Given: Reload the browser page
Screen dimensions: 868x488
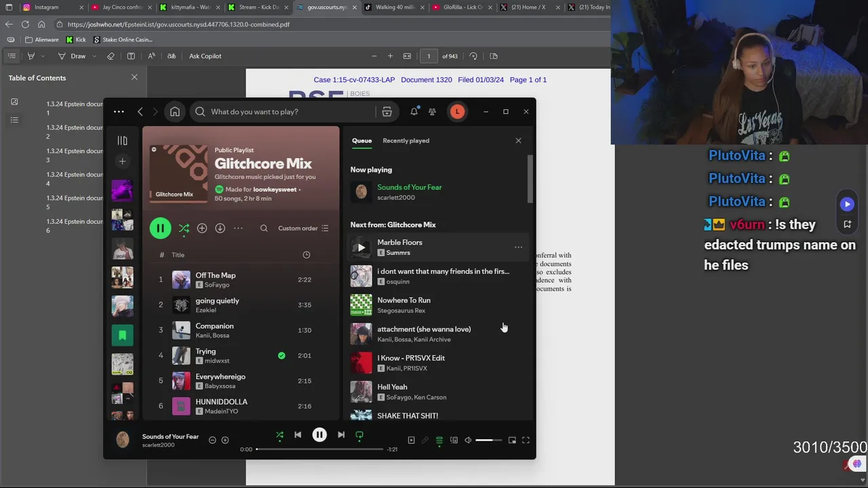Looking at the screenshot, I should (x=25, y=24).
